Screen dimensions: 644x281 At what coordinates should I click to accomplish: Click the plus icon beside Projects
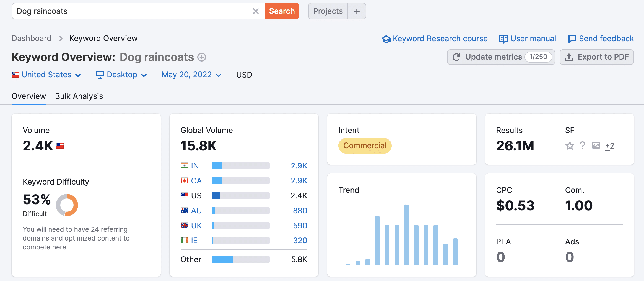click(x=357, y=11)
